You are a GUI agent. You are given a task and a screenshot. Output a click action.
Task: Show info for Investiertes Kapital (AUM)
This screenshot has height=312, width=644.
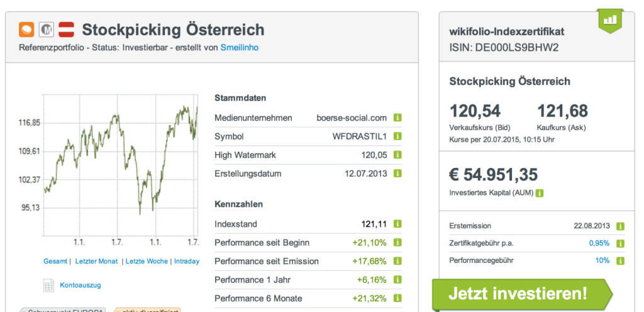(x=540, y=193)
